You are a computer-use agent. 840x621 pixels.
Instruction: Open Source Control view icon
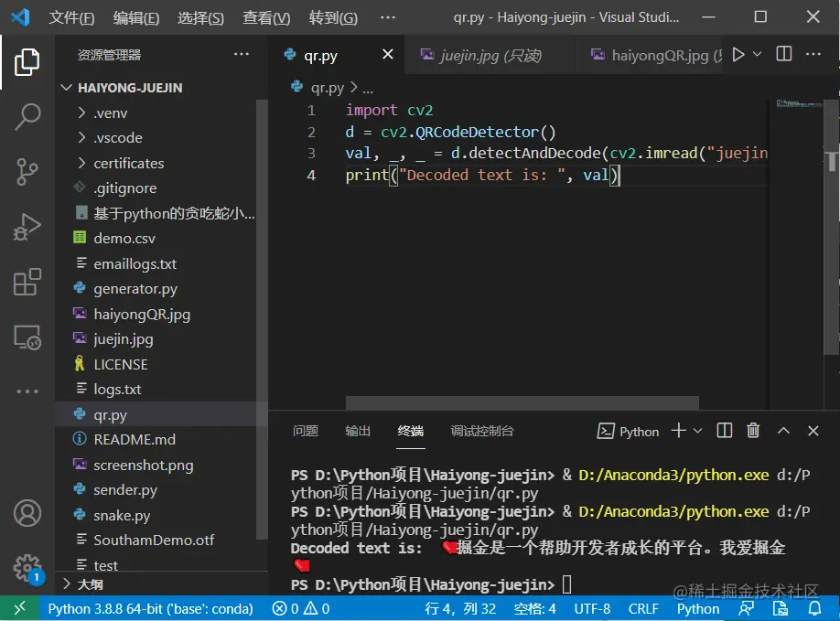click(x=27, y=172)
